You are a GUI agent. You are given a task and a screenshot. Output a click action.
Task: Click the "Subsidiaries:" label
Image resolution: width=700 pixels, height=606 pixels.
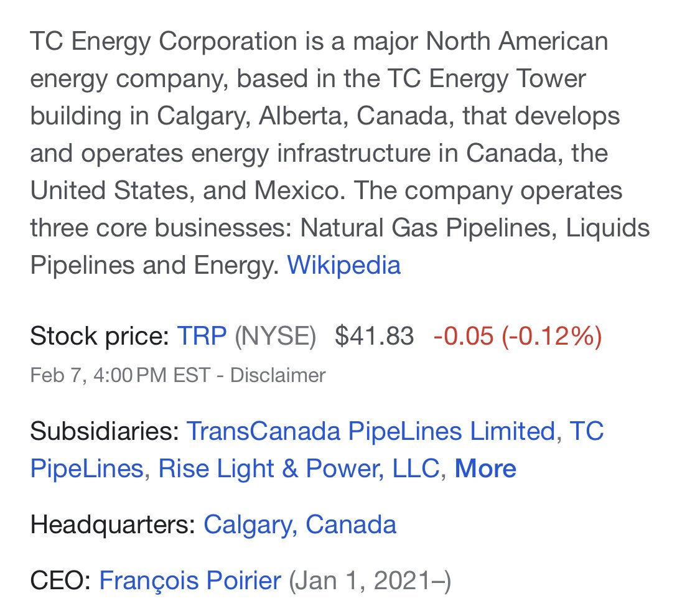coord(105,432)
